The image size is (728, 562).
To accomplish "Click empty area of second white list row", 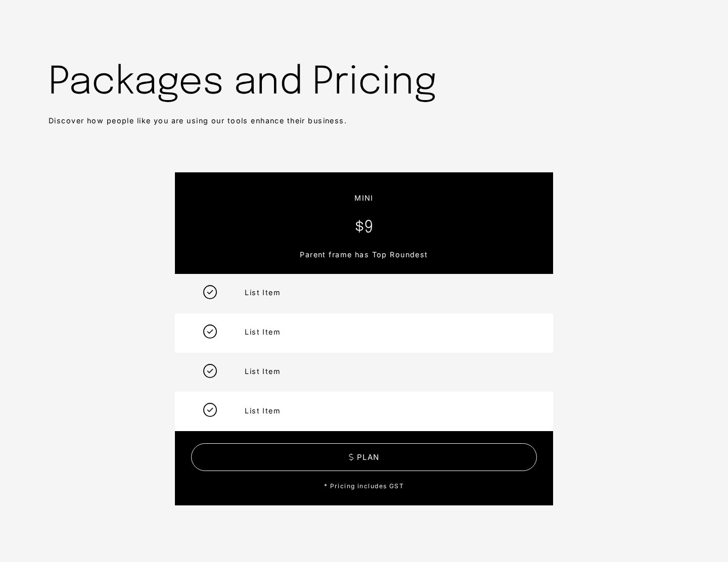I will click(x=415, y=333).
